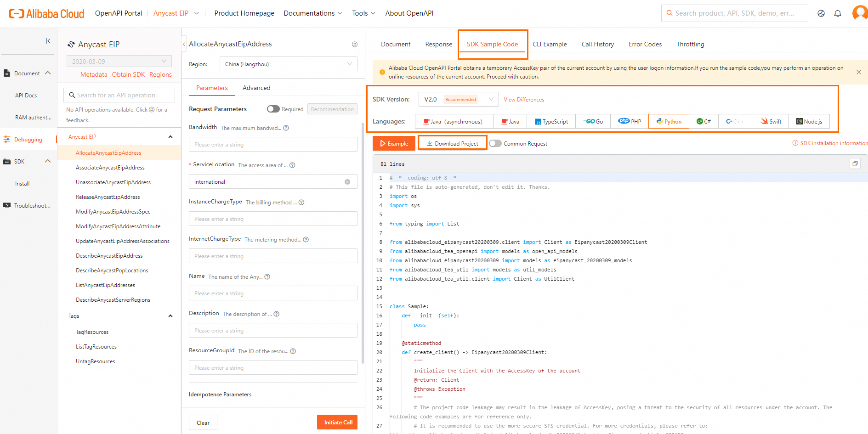This screenshot has width=868, height=434.
Task: Dismiss the AccessKey warning banner
Action: click(858, 72)
